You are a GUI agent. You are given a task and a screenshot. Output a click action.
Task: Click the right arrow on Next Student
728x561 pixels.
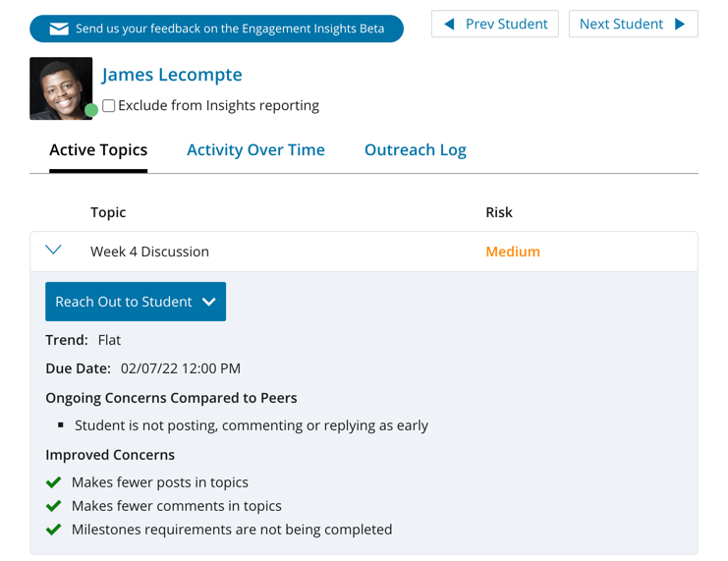point(680,25)
